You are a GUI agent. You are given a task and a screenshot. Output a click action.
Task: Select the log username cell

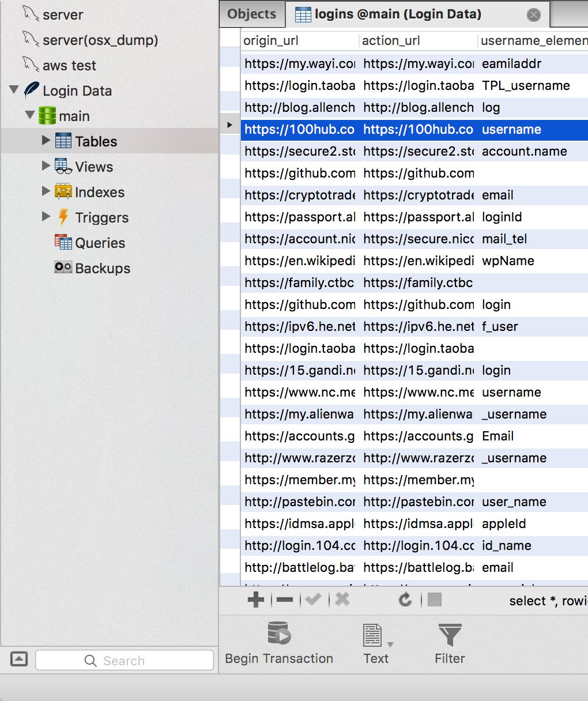[x=533, y=107]
